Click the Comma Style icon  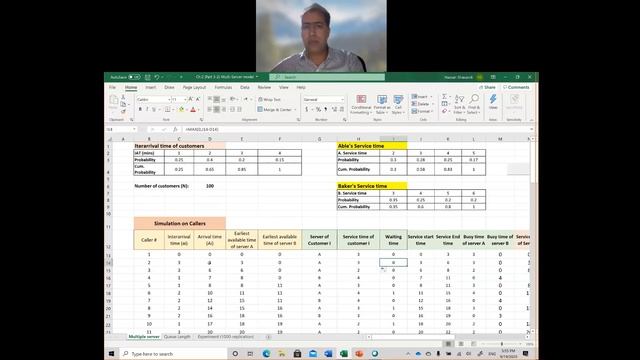coord(326,109)
